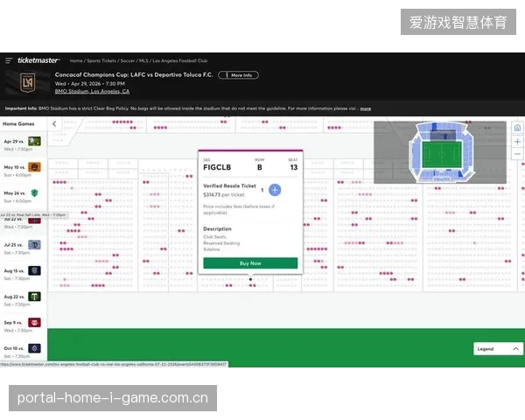Reset seat map with home icon
Screen dimensions: 525x420
point(517,128)
